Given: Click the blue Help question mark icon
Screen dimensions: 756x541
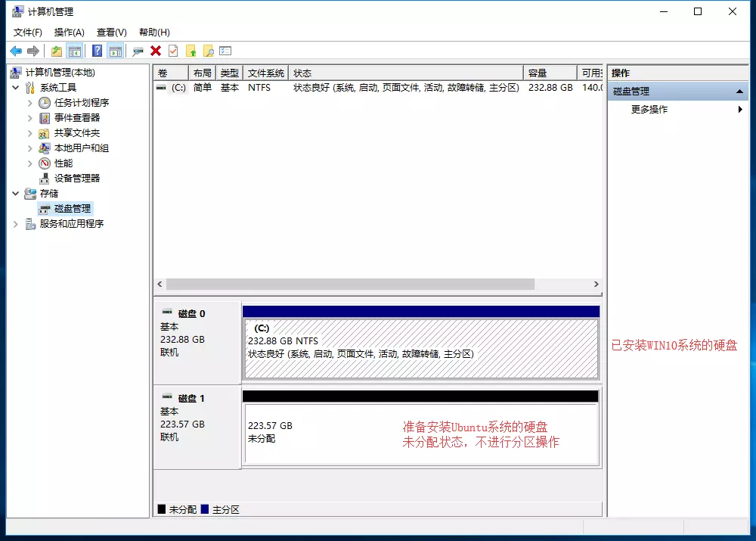Looking at the screenshot, I should click(97, 51).
